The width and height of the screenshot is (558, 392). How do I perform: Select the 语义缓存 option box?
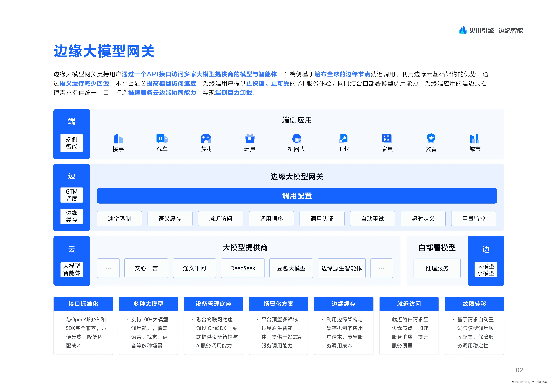pos(170,219)
